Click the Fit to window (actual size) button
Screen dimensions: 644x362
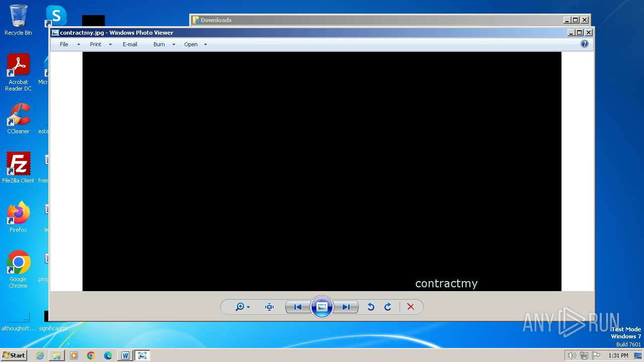269,307
